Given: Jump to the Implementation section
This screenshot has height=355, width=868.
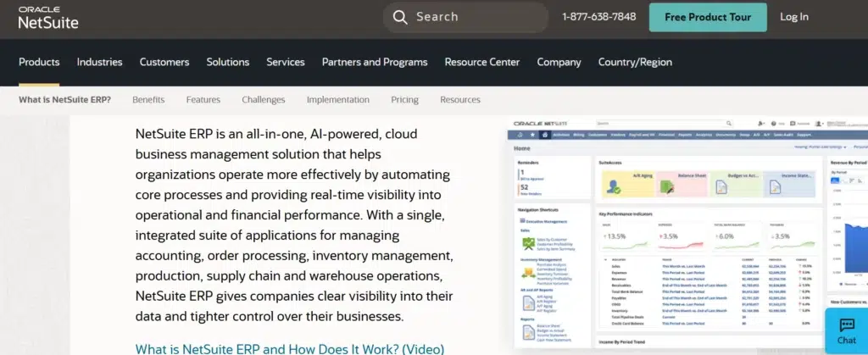Looking at the screenshot, I should [338, 99].
